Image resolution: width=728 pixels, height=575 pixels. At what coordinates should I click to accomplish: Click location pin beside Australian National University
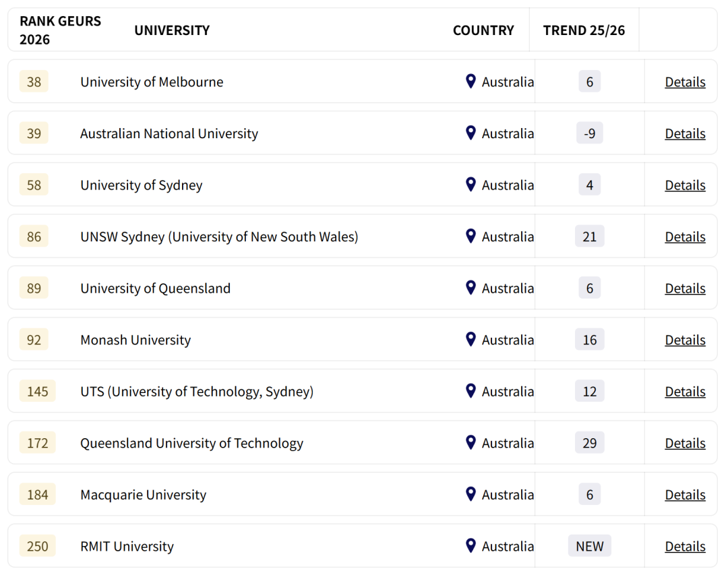tap(471, 133)
